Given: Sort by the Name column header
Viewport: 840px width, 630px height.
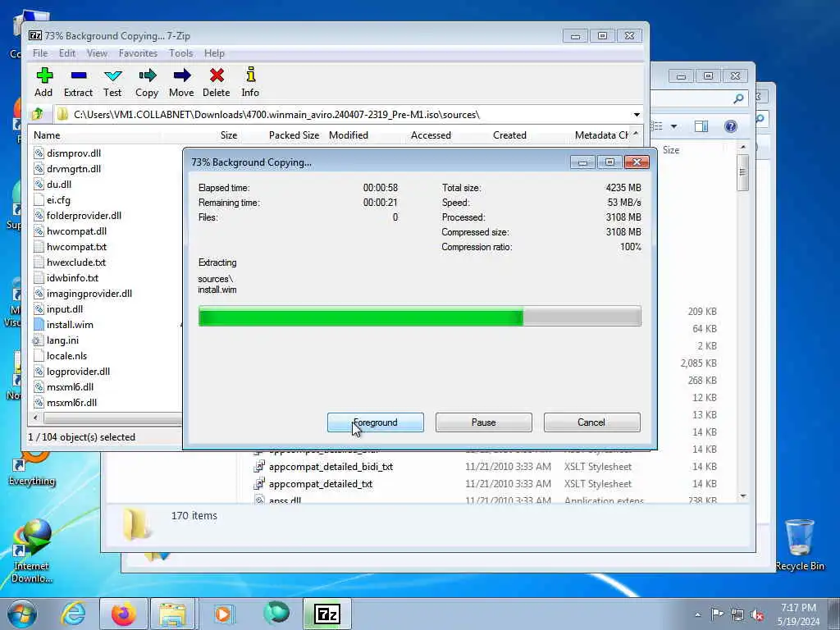Looking at the screenshot, I should (x=47, y=135).
